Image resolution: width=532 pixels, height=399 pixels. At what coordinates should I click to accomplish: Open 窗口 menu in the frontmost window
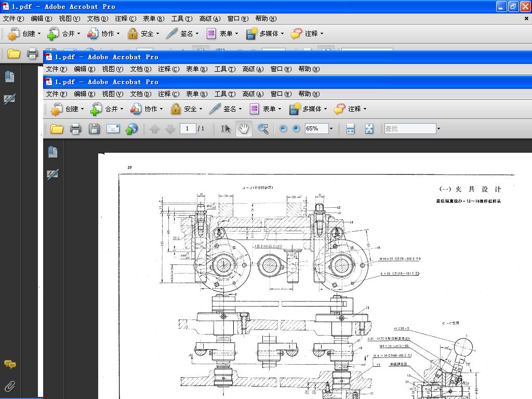click(281, 94)
